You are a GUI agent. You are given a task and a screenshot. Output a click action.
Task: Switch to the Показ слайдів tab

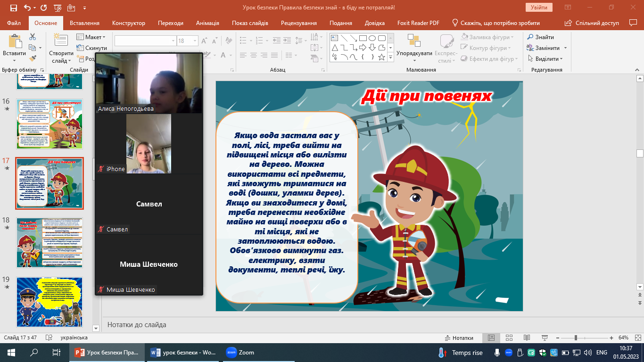tap(250, 23)
